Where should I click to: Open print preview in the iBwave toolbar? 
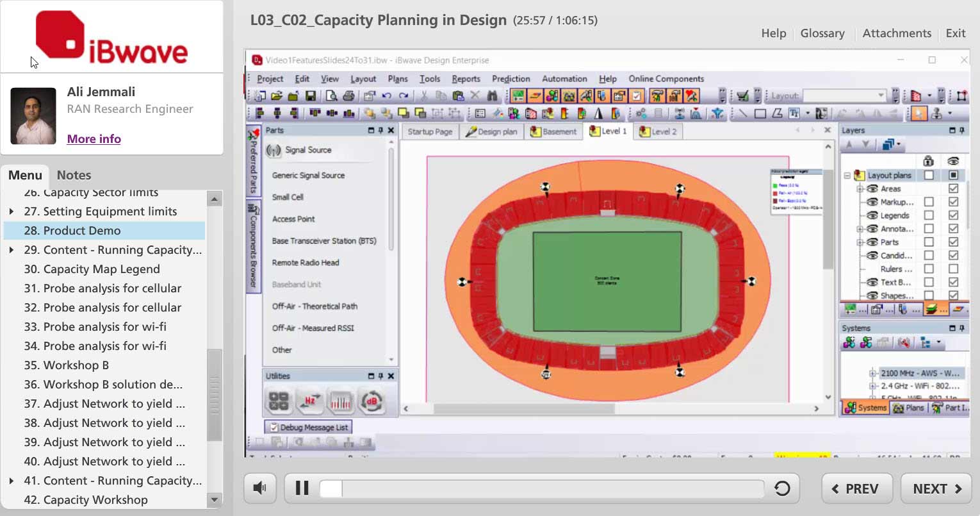coord(331,96)
